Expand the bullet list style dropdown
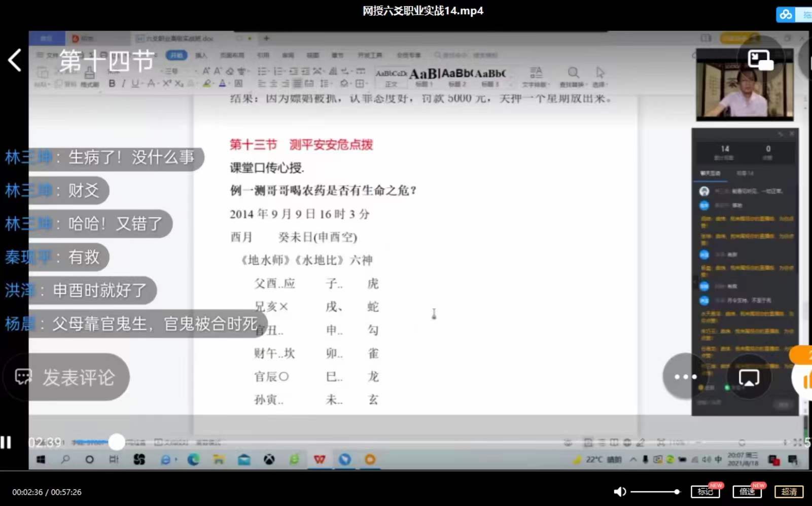The height and width of the screenshot is (506, 812). [x=268, y=70]
